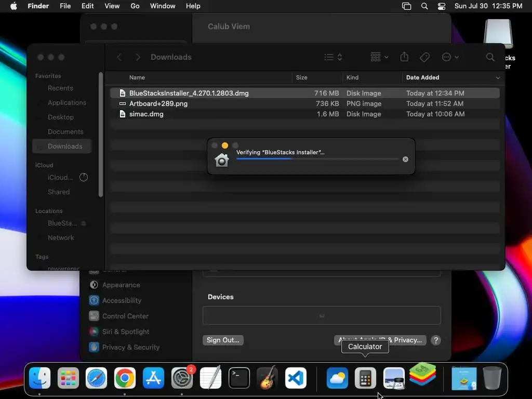Viewport: 532px width, 399px height.
Task: Click the Stage Manager menu bar icon
Action: (406, 6)
